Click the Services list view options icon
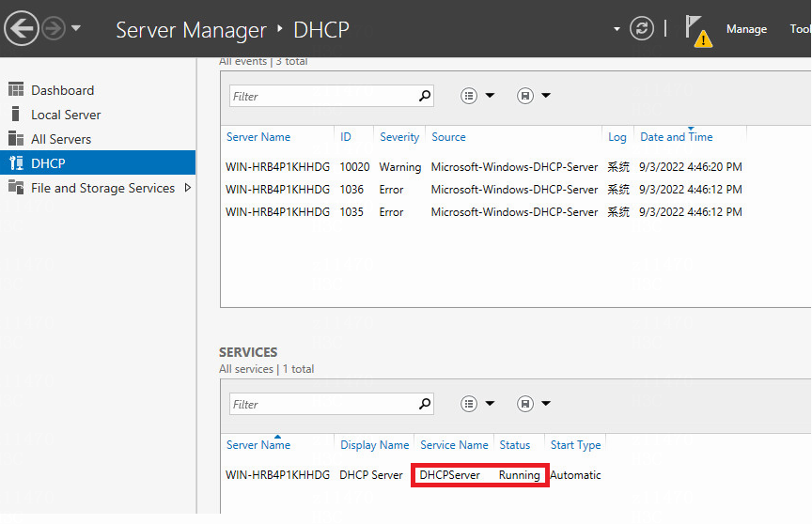Image resolution: width=812 pixels, height=524 pixels. point(469,404)
